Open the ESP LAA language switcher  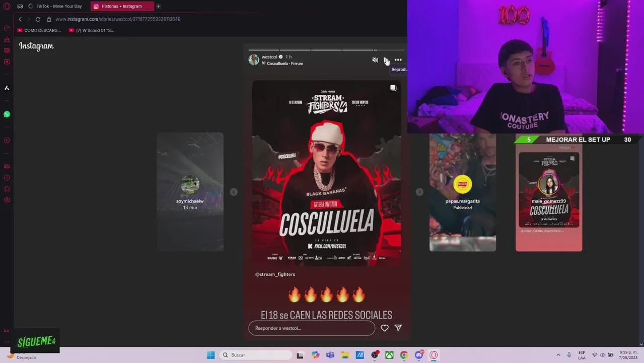pyautogui.click(x=582, y=355)
